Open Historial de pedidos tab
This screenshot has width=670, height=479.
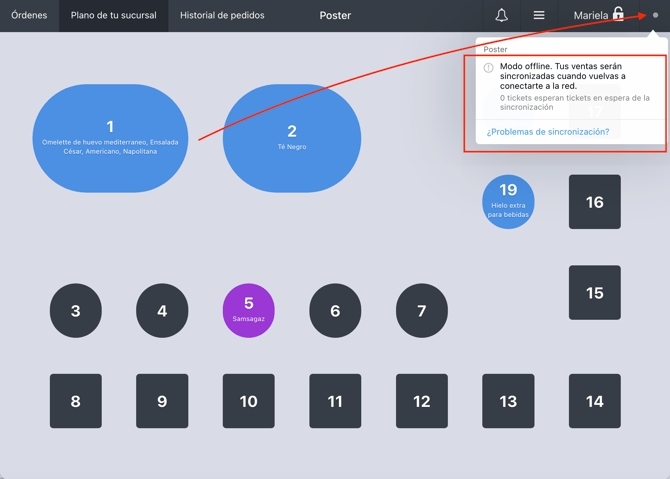point(222,15)
